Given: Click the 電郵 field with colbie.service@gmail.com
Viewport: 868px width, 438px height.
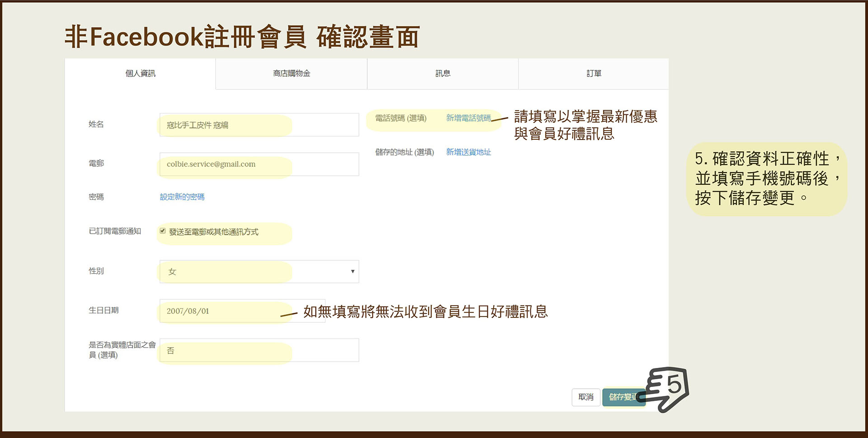Looking at the screenshot, I should coord(259,164).
